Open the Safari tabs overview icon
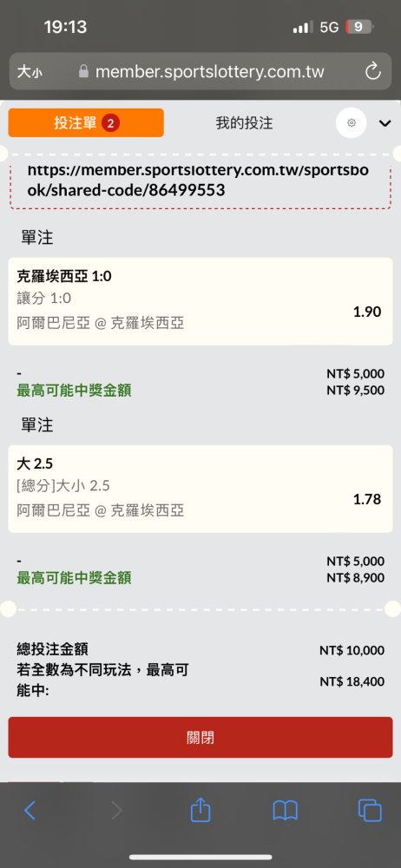Image resolution: width=401 pixels, height=868 pixels. [370, 811]
